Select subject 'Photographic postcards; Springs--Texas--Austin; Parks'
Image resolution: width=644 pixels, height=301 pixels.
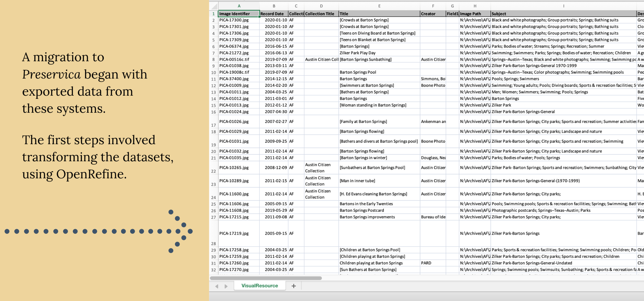coord(563,210)
